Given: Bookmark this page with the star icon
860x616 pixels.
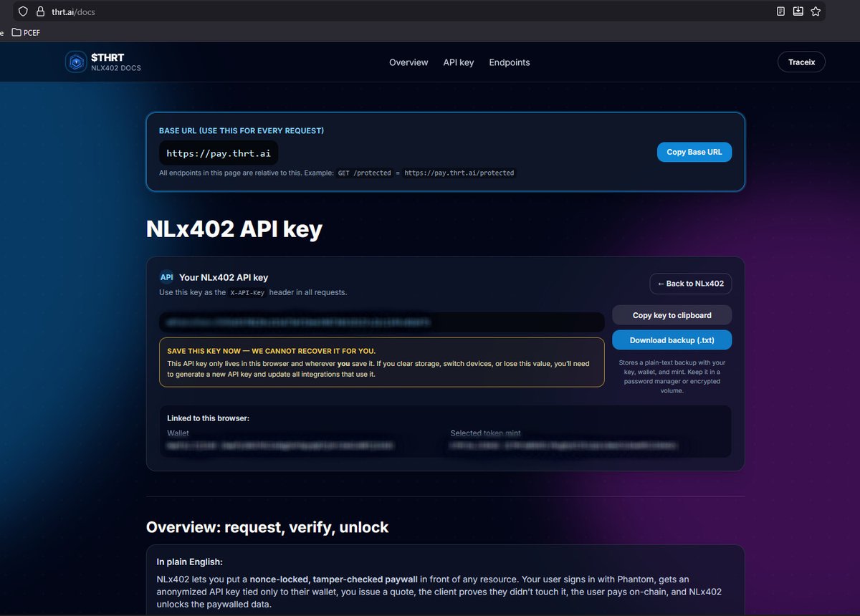Looking at the screenshot, I should coord(816,11).
